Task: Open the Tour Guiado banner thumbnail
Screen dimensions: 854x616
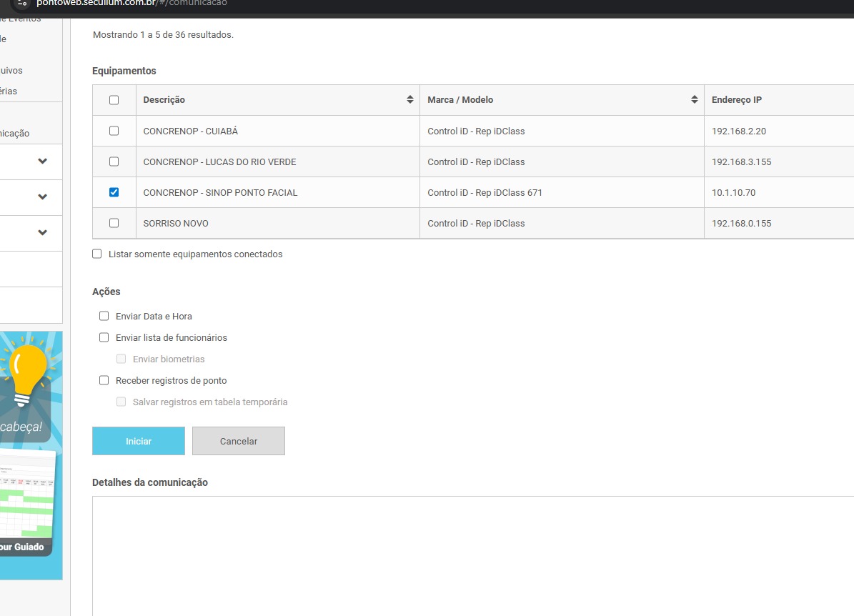Action: point(27,500)
